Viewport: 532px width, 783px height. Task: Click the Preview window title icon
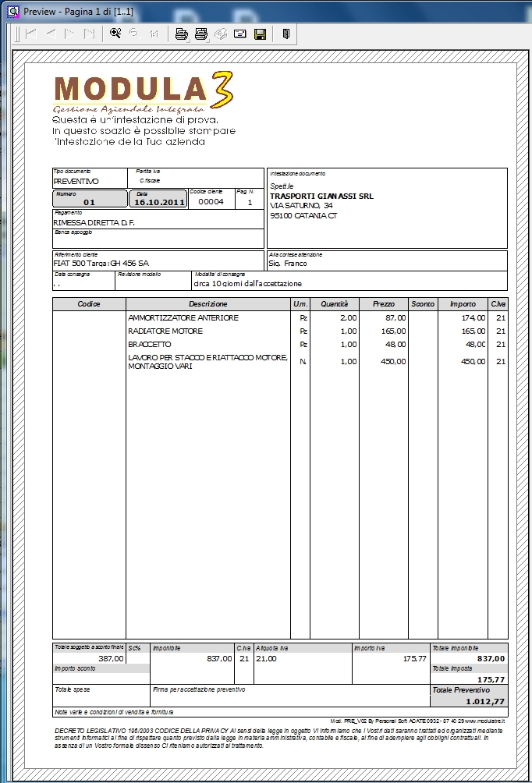[x=12, y=11]
